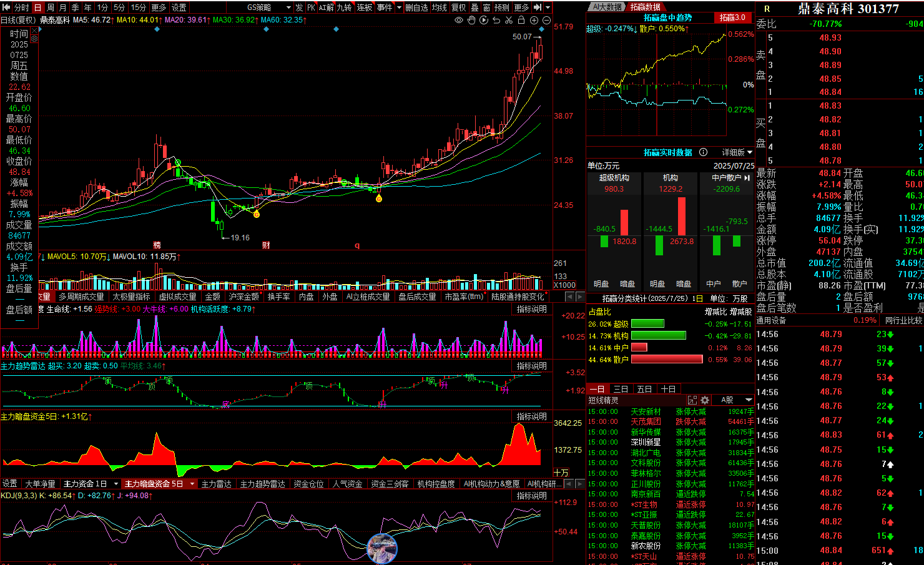Click the 叠 overlay icon in toolbar

474,7
